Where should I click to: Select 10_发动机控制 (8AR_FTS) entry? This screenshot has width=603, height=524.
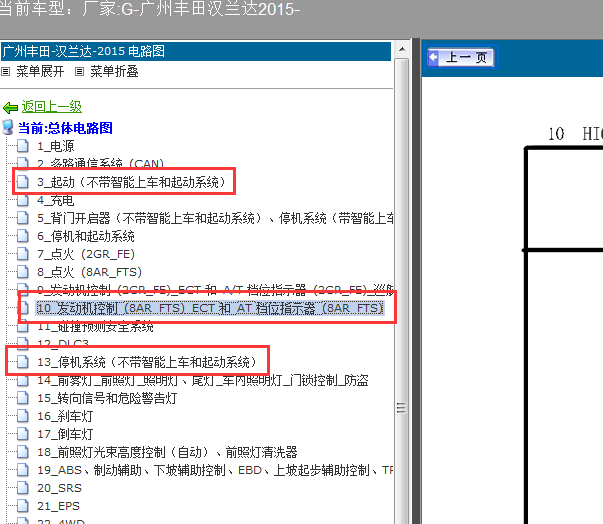pyautogui.click(x=210, y=308)
